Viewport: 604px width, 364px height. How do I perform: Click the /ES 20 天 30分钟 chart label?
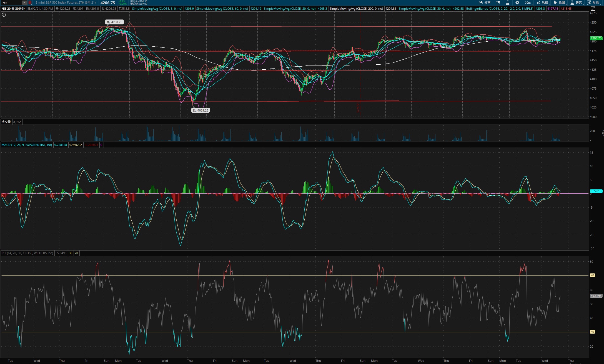(13, 9)
